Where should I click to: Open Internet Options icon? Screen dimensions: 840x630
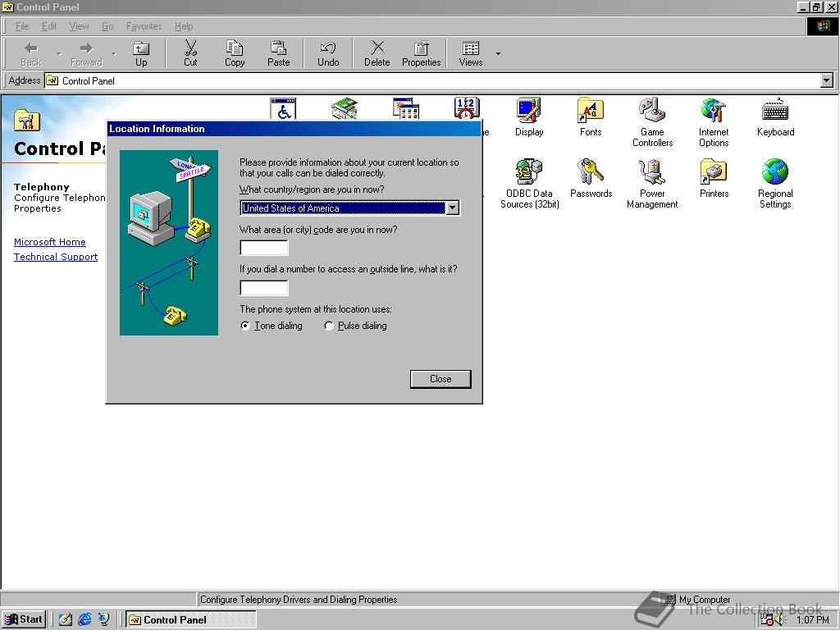(x=714, y=122)
